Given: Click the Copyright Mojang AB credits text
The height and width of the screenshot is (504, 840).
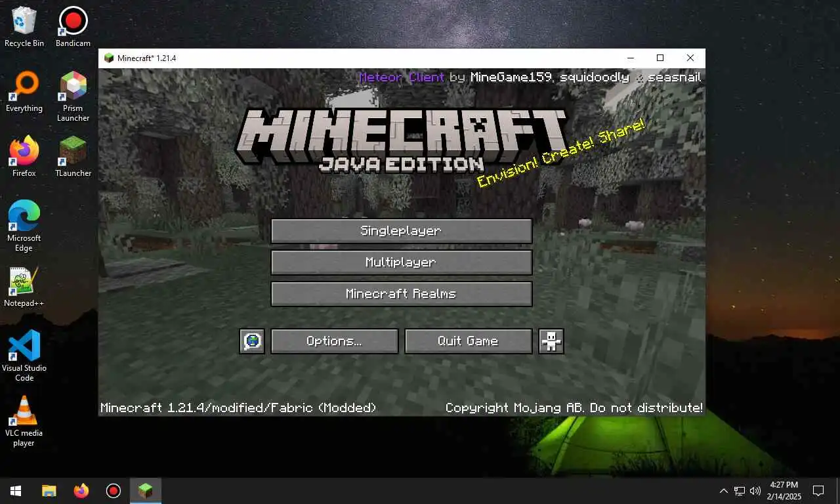Looking at the screenshot, I should coord(574,408).
